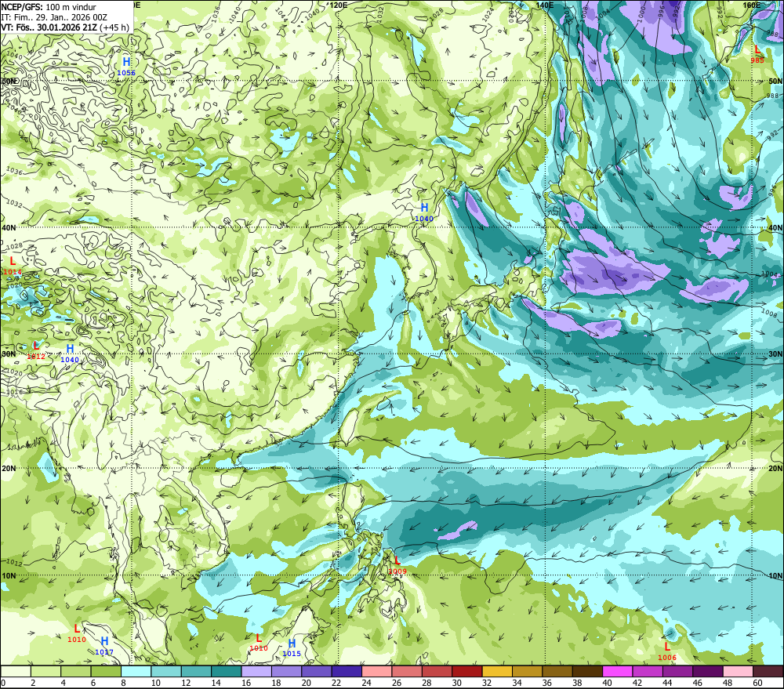The width and height of the screenshot is (784, 689).
Task: Click the dark maroon swatch above 60
Action: pyautogui.click(x=768, y=671)
